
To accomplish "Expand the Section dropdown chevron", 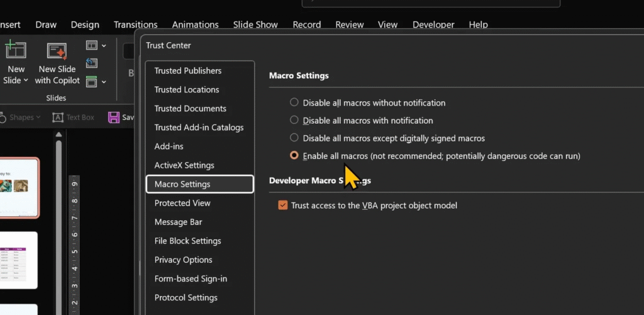I will 104,81.
